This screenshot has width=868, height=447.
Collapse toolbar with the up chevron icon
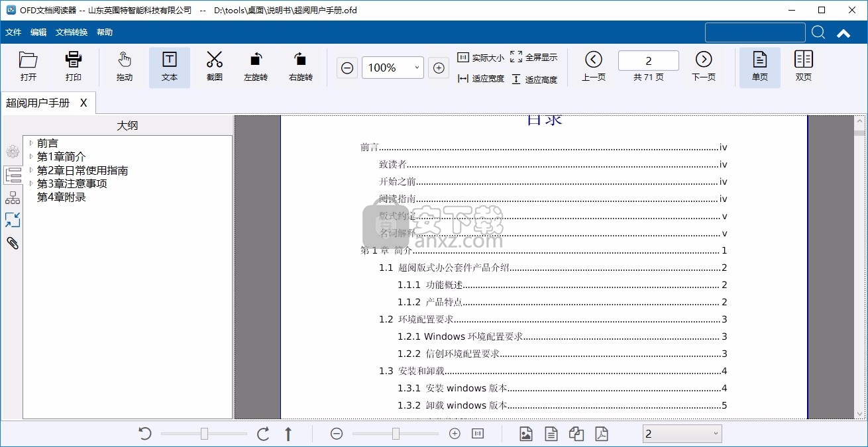[843, 33]
